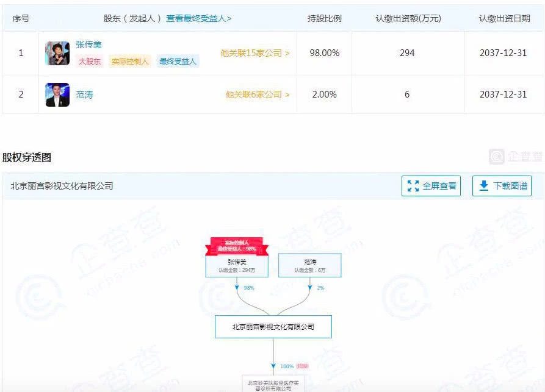Select 张传美 node in the equity chart
This screenshot has width=545, height=392.
point(236,265)
